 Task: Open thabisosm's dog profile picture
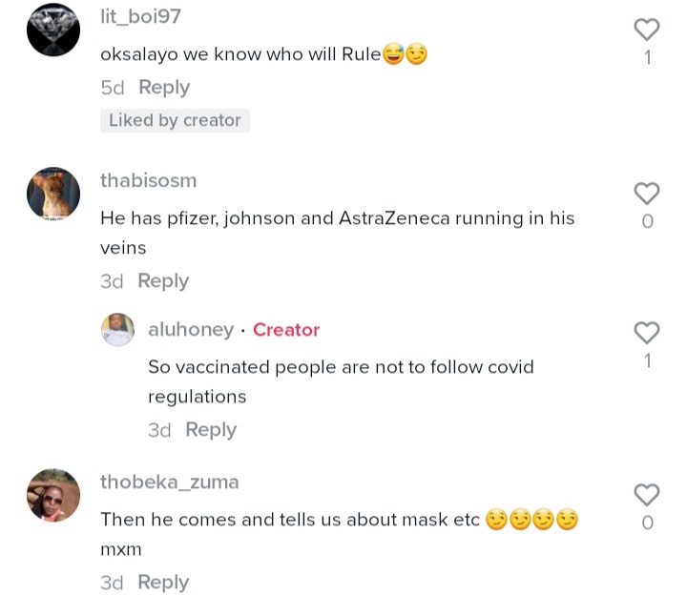(x=53, y=193)
